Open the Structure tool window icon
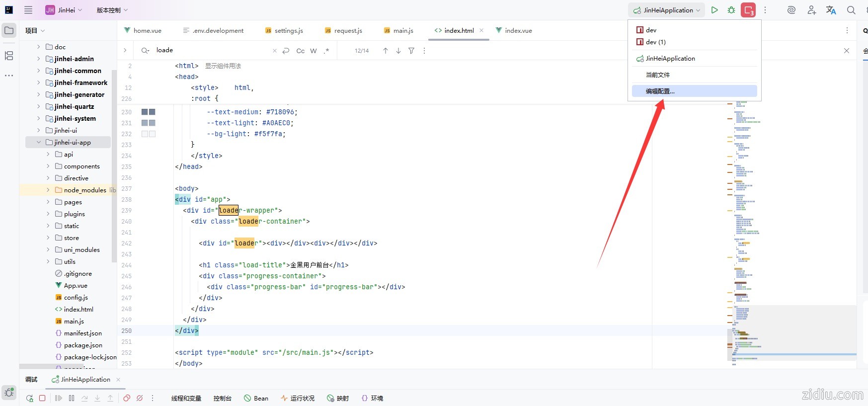Viewport: 868px width, 406px height. (x=9, y=56)
